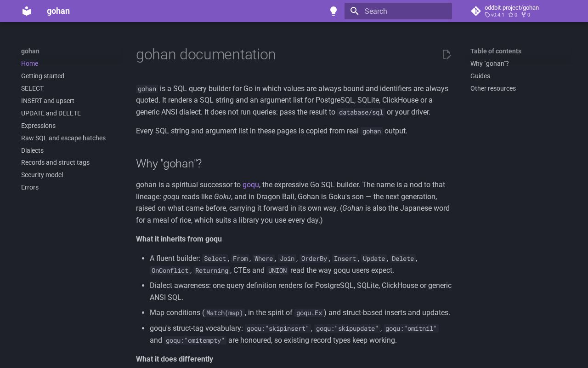Viewport: 588px width, 368px height.
Task: Open the Security model page
Action: tap(42, 175)
